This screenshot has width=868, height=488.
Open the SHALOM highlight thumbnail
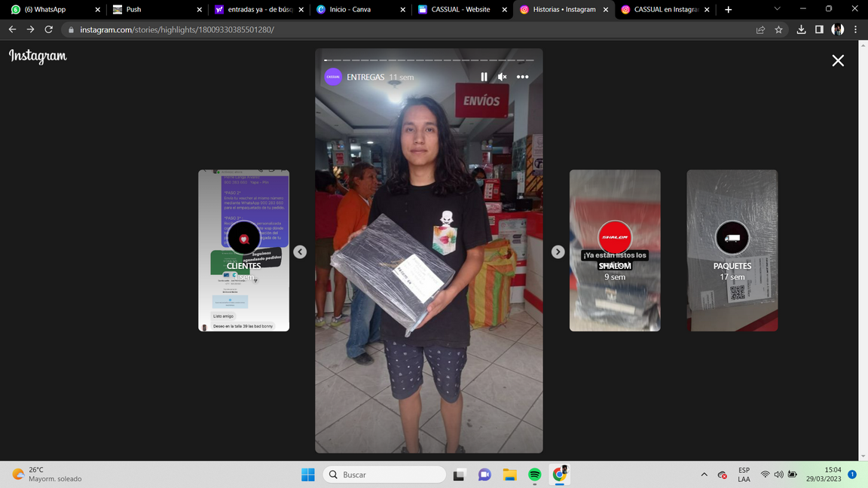coord(615,250)
